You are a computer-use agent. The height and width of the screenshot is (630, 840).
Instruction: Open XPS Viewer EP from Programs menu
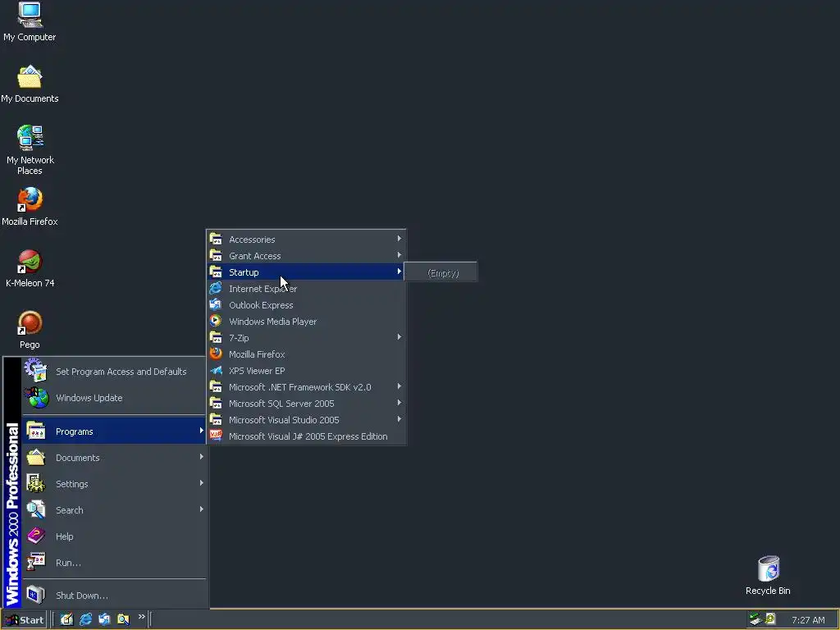click(306, 371)
